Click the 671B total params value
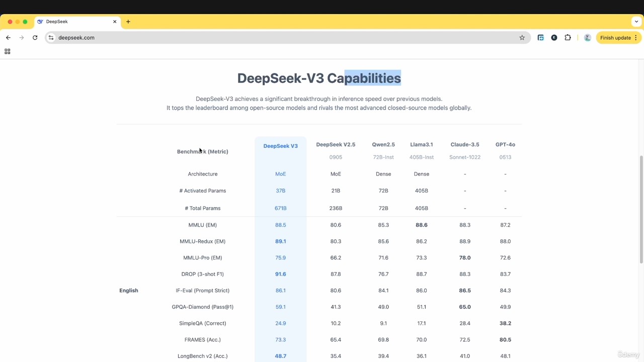Viewport: 644px width, 362px height. 280,208
